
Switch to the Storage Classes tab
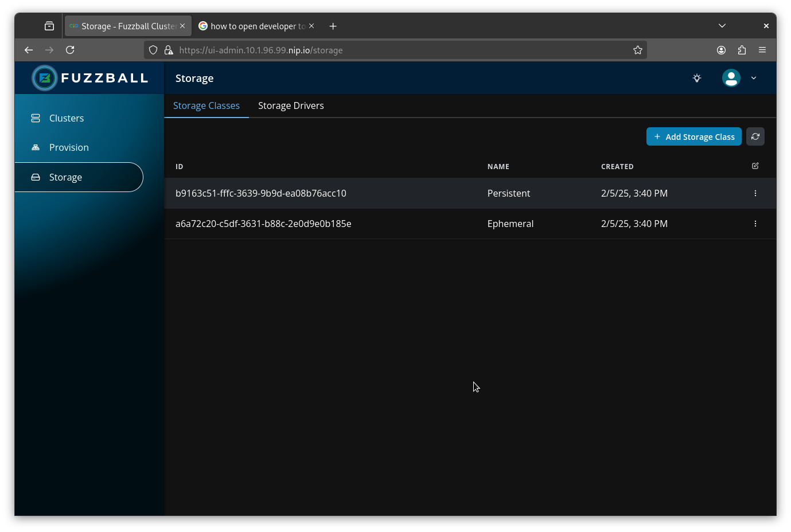[206, 105]
